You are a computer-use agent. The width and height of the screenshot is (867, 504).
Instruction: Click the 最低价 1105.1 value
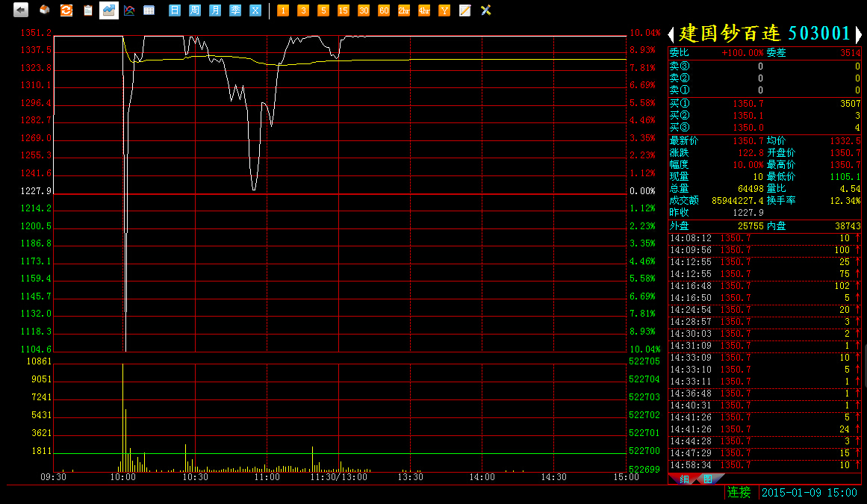coord(845,177)
